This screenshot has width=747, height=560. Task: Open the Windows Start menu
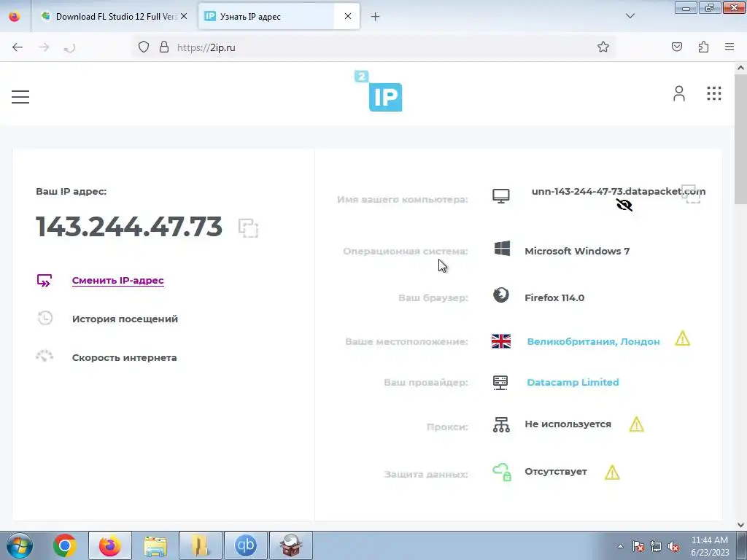coord(20,545)
